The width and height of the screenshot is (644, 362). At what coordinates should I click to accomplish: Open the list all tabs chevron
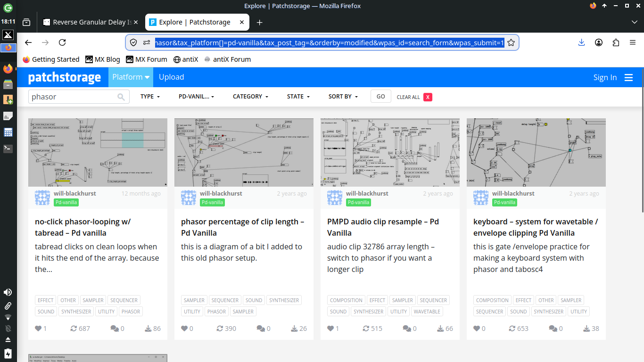[x=635, y=22]
